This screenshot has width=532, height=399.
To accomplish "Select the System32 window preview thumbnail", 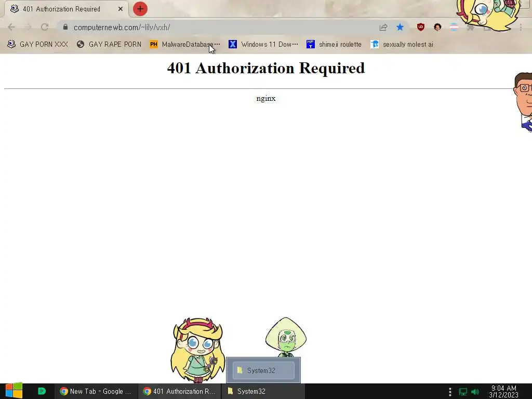I will click(x=263, y=370).
